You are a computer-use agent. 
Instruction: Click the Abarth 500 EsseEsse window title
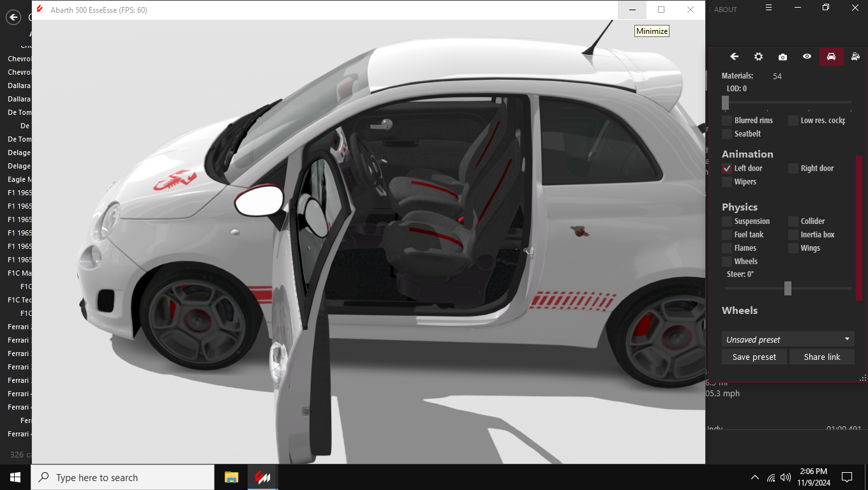[x=99, y=10]
